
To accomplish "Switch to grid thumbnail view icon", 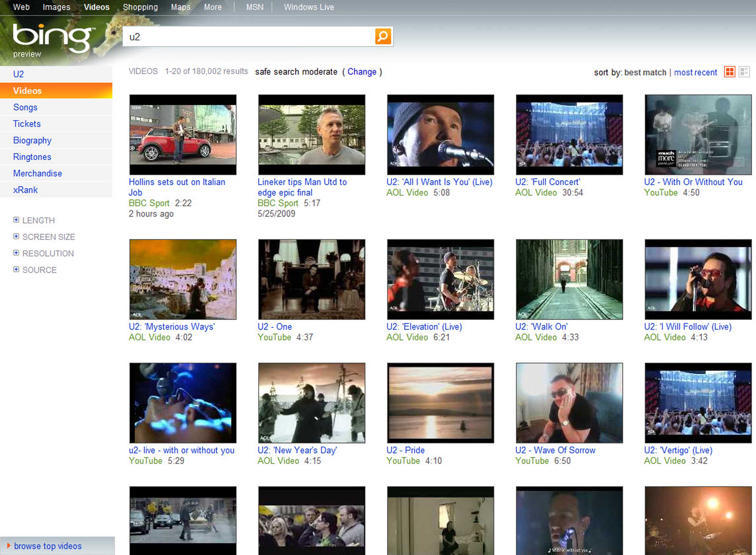I will click(x=729, y=71).
